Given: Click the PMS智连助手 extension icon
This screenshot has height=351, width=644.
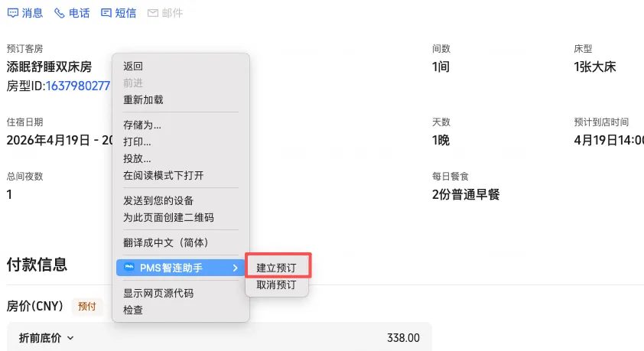Looking at the screenshot, I should click(129, 267).
